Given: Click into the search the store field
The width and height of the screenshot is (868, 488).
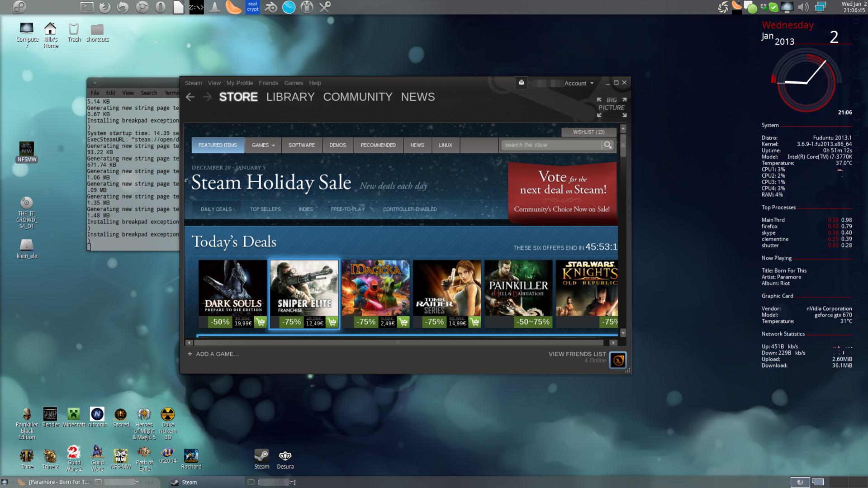Looking at the screenshot, I should point(551,145).
